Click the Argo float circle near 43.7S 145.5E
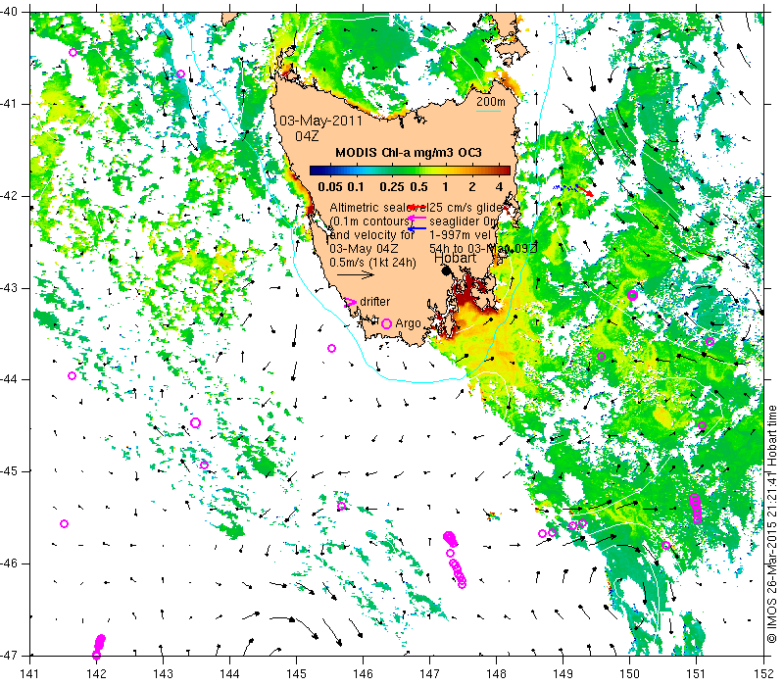The width and height of the screenshot is (784, 686). 331,349
